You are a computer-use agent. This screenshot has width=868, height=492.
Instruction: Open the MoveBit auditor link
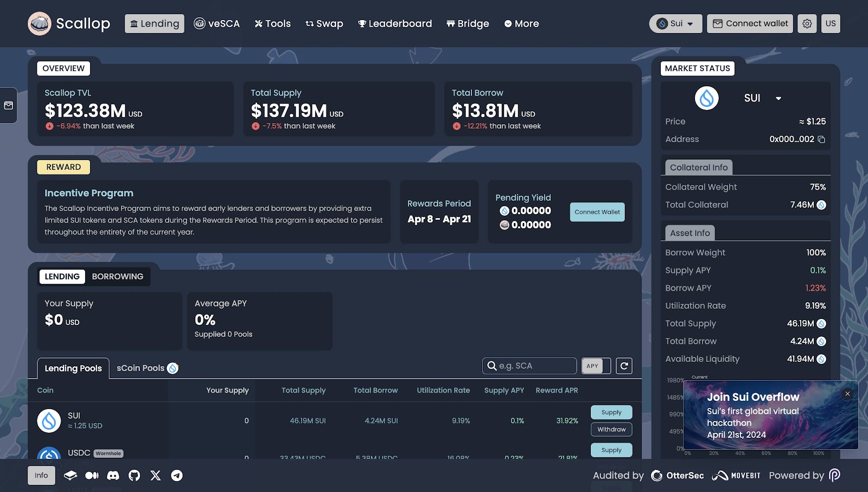point(736,476)
